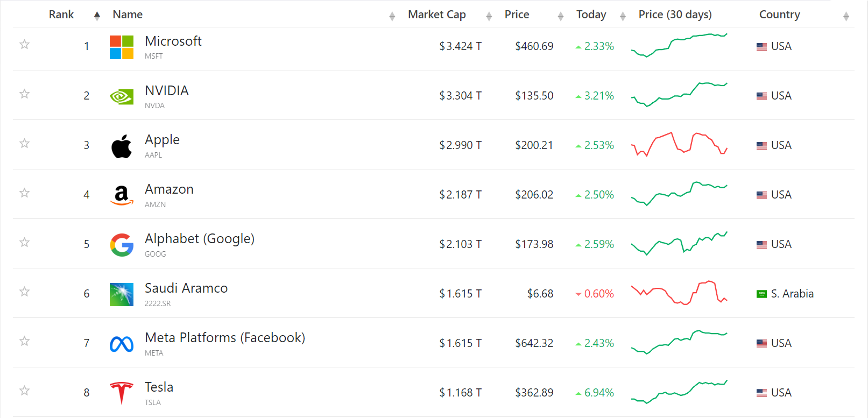Click the Amazon logo icon
The image size is (868, 418).
(x=122, y=196)
